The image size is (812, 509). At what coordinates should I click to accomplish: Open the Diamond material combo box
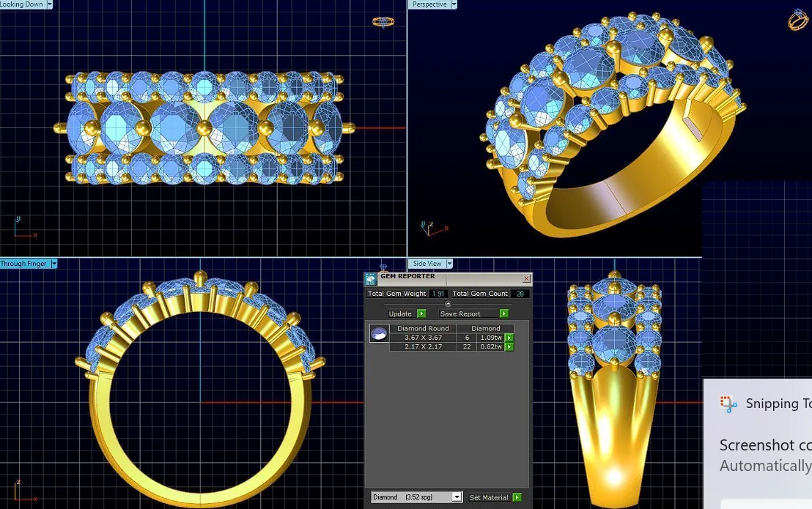tap(416, 497)
